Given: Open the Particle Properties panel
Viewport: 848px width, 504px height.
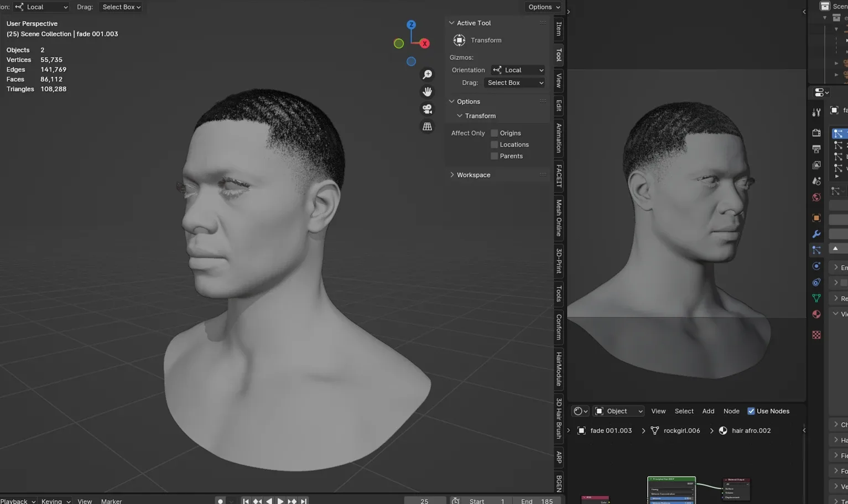Looking at the screenshot, I should click(x=816, y=250).
